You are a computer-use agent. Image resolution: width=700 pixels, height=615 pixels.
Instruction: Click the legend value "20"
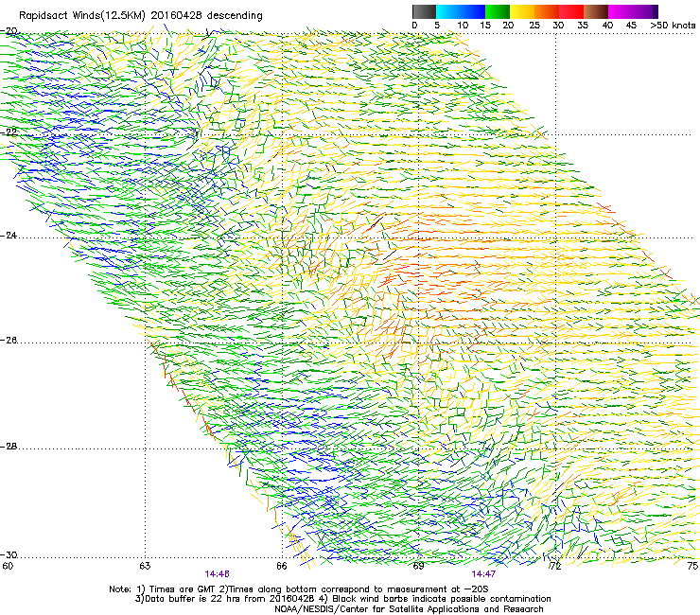pos(508,26)
